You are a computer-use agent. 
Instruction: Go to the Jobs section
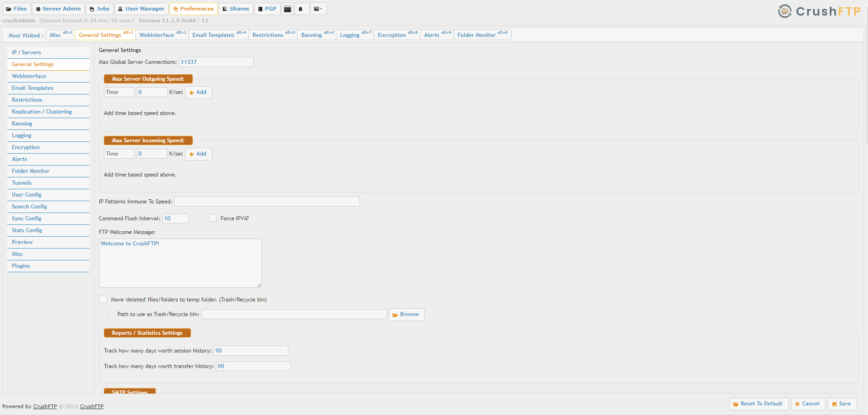(x=99, y=9)
